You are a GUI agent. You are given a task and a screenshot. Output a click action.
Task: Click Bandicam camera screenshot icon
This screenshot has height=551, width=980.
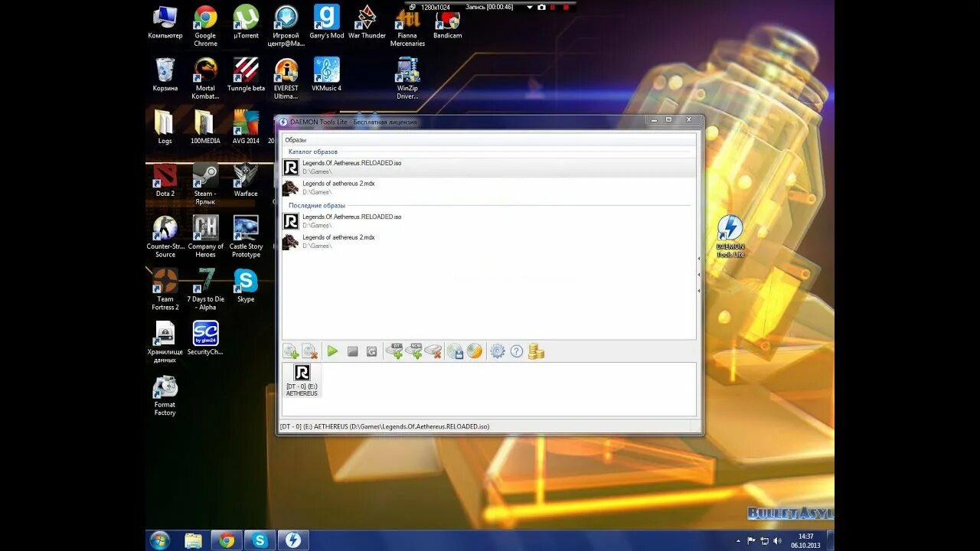click(541, 7)
